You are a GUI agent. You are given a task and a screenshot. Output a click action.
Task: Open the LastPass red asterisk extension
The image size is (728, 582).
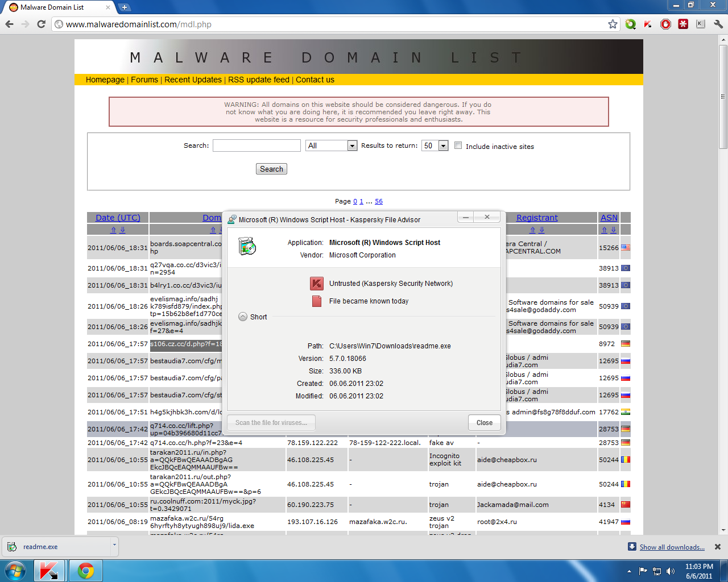683,24
